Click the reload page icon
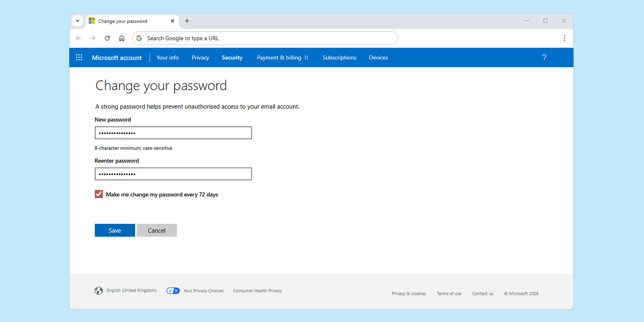This screenshot has width=644, height=322. click(107, 38)
